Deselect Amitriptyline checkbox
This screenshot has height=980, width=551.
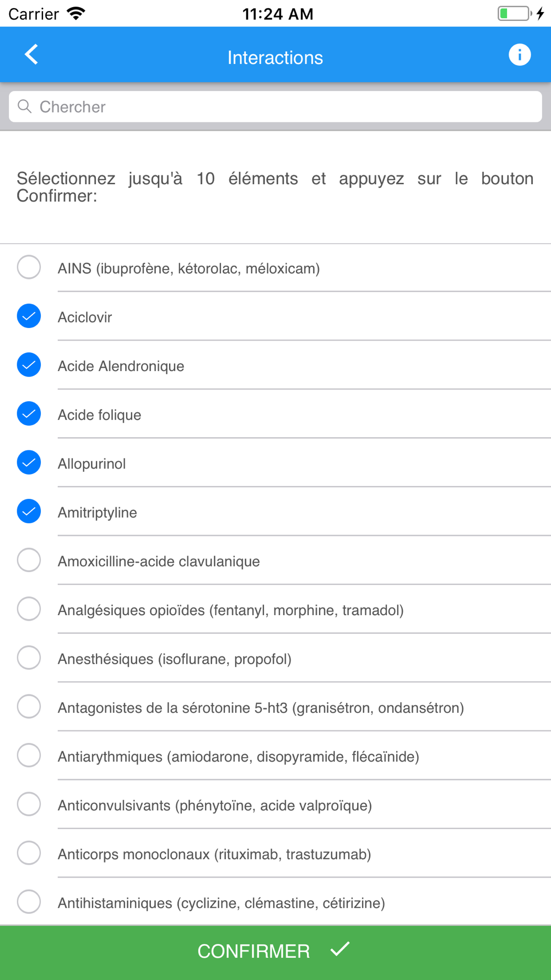point(29,511)
